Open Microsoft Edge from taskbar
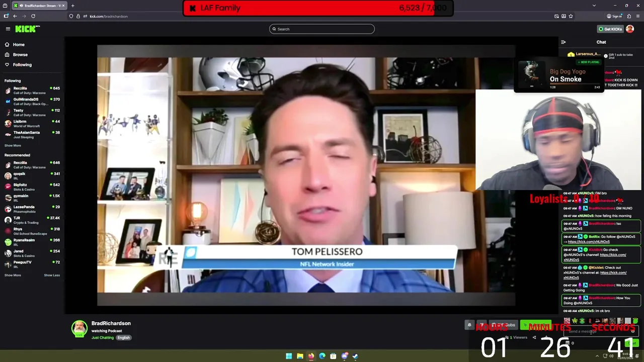The width and height of the screenshot is (644, 362). 322,356
